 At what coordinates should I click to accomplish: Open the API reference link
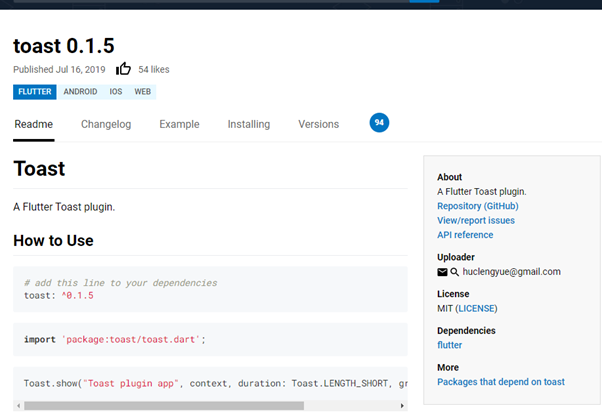(465, 235)
